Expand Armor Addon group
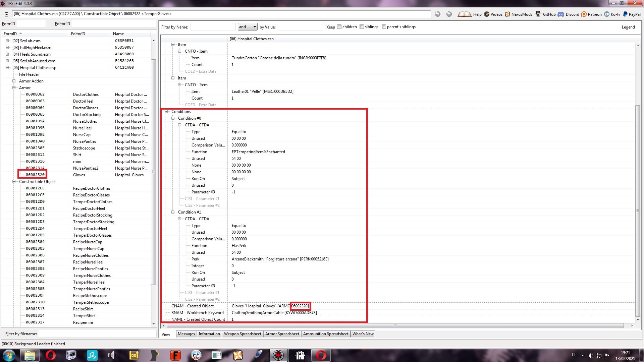The width and height of the screenshot is (644, 362). (x=14, y=81)
